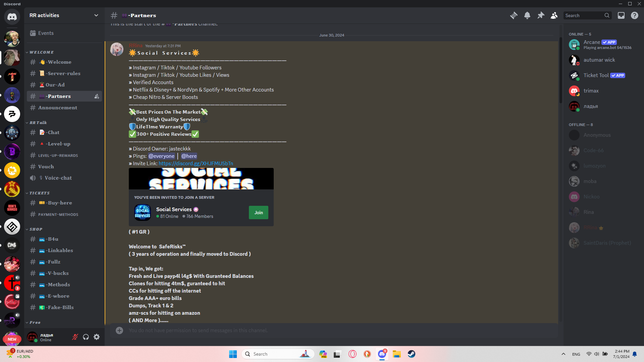Viewport: 644px width, 362px height.
Task: Open the level-up-rewards channel
Action: tap(64, 155)
